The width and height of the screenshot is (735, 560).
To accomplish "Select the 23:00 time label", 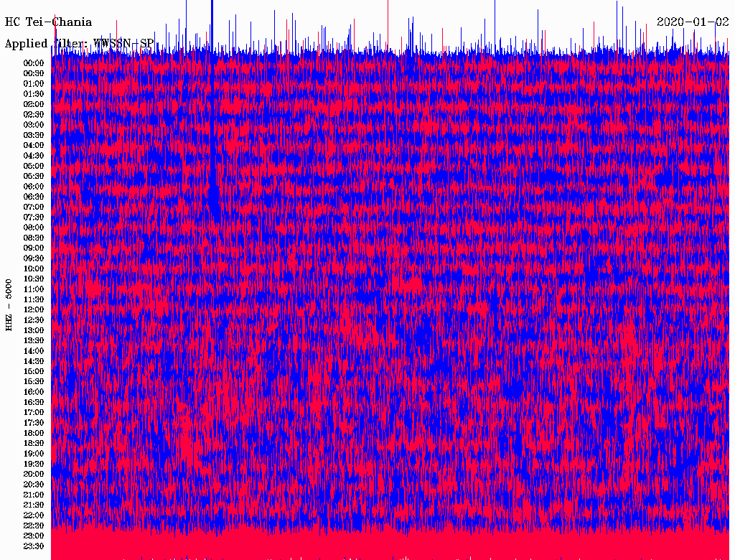I will pos(34,536).
